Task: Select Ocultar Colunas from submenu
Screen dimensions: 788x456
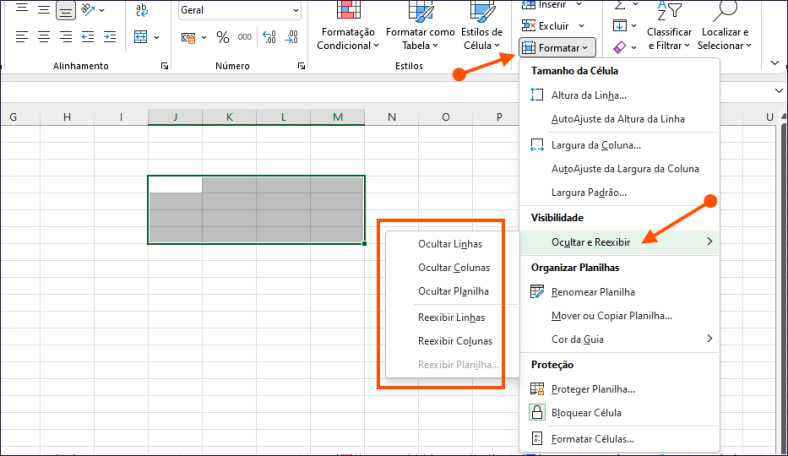Action: (x=452, y=267)
